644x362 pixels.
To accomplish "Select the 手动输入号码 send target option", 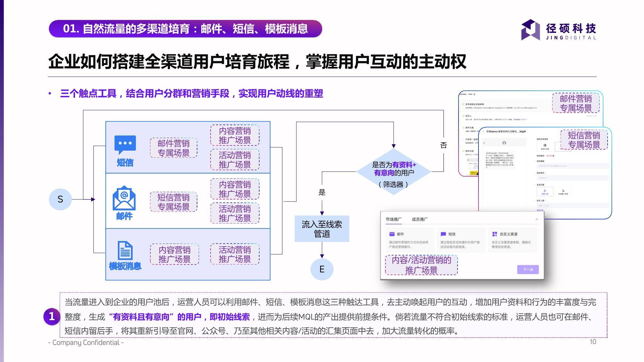I will tap(563, 192).
